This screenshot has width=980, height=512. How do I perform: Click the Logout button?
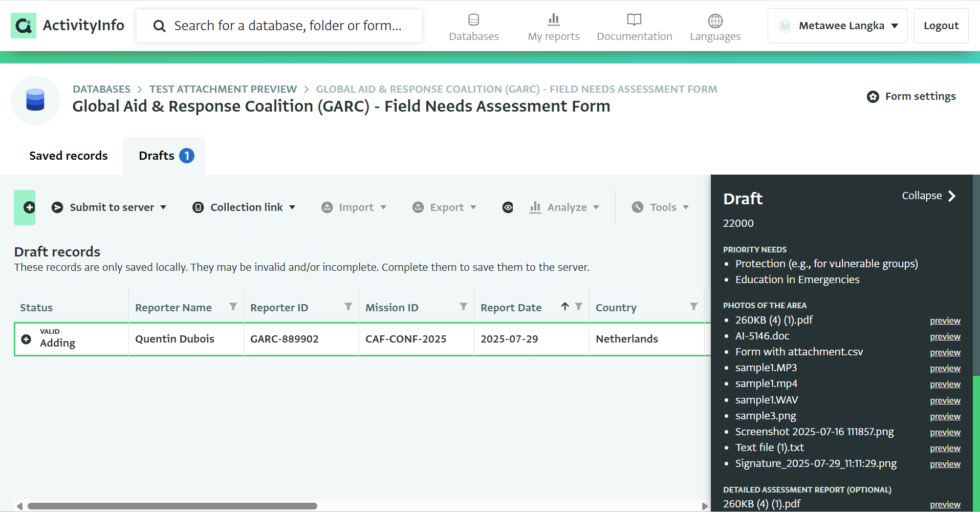pyautogui.click(x=941, y=26)
